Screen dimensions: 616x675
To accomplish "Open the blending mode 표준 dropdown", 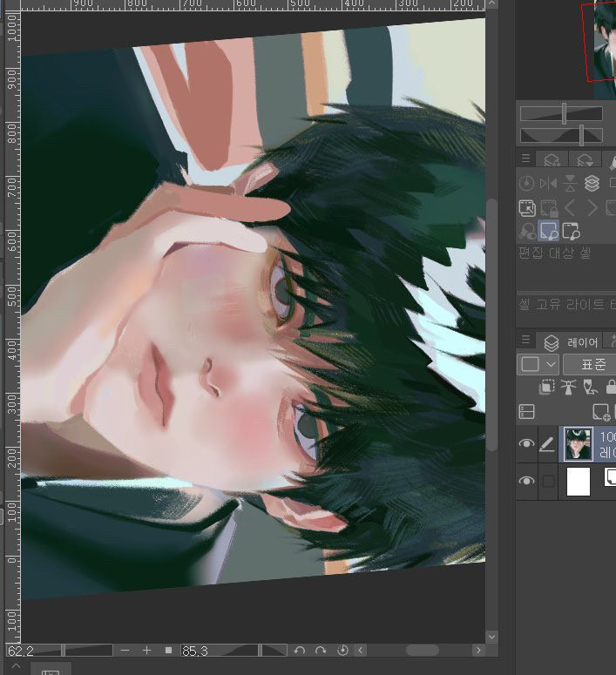I will pyautogui.click(x=589, y=364).
